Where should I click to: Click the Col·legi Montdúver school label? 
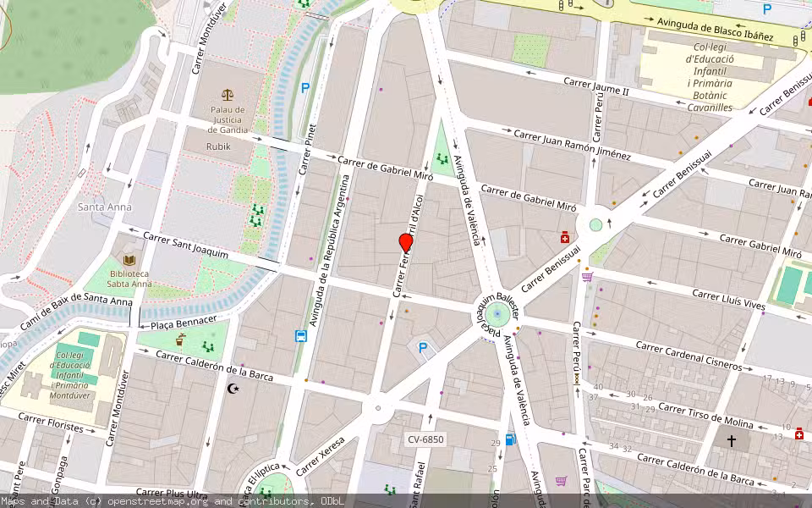(x=69, y=375)
